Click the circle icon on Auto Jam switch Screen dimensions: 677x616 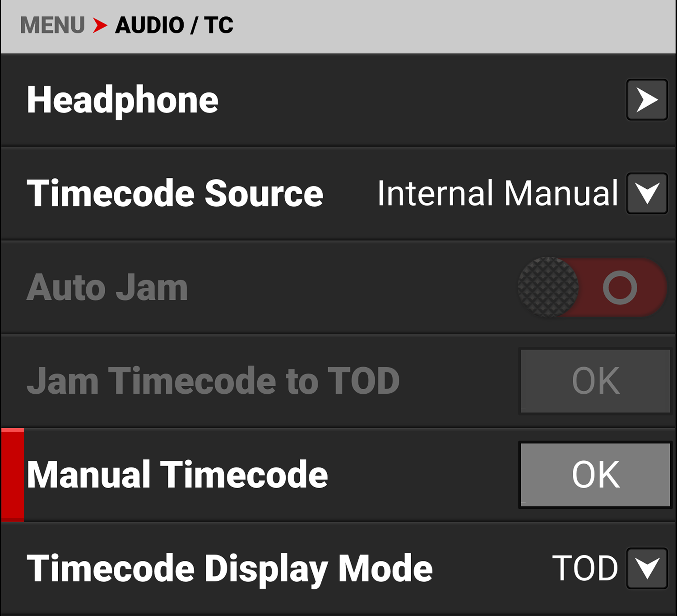620,288
